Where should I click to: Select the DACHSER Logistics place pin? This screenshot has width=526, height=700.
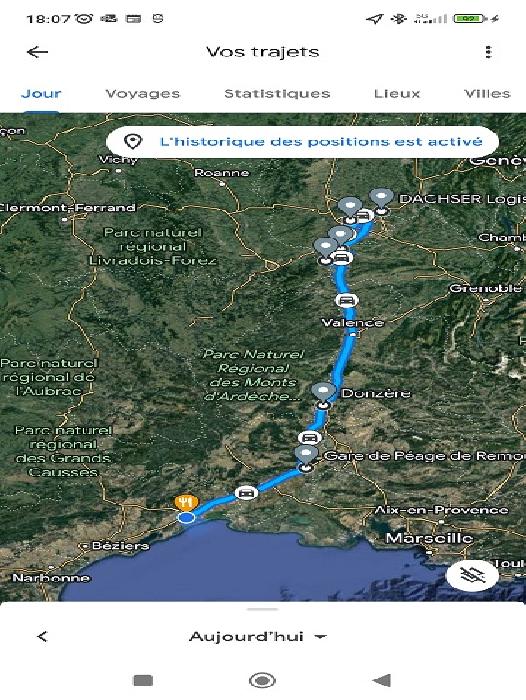pos(381,200)
